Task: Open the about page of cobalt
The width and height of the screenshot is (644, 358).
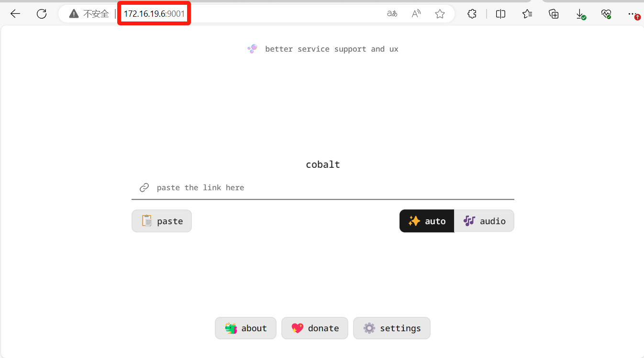Action: point(245,328)
